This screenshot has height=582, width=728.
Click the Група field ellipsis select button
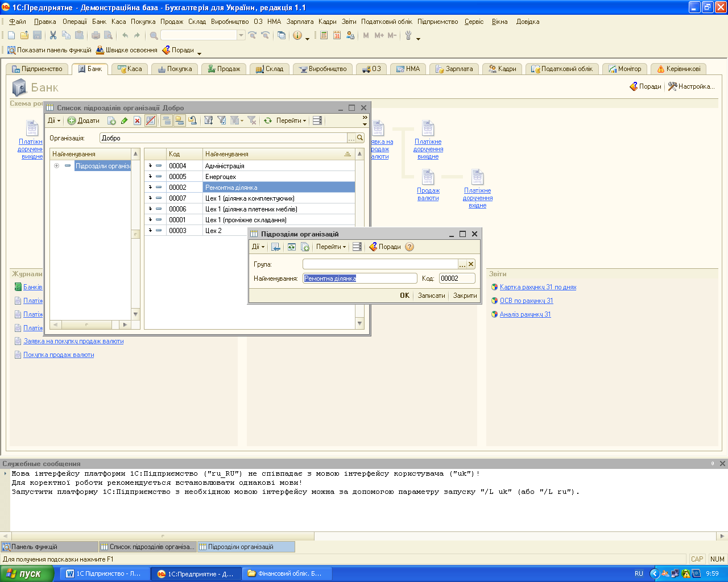[x=462, y=264]
